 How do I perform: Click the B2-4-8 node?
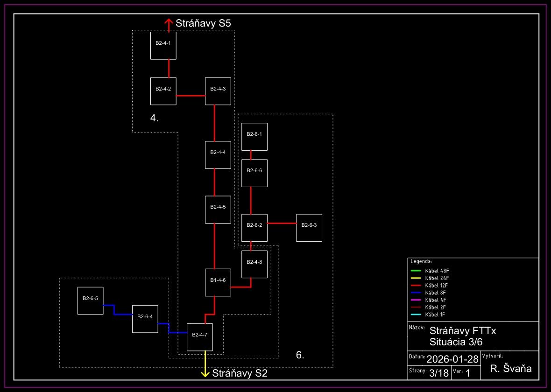[x=254, y=264]
